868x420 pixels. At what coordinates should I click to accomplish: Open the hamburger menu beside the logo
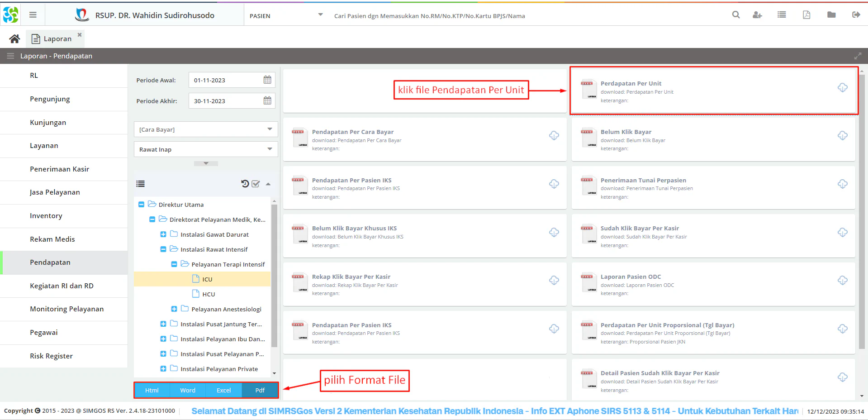pyautogui.click(x=33, y=15)
